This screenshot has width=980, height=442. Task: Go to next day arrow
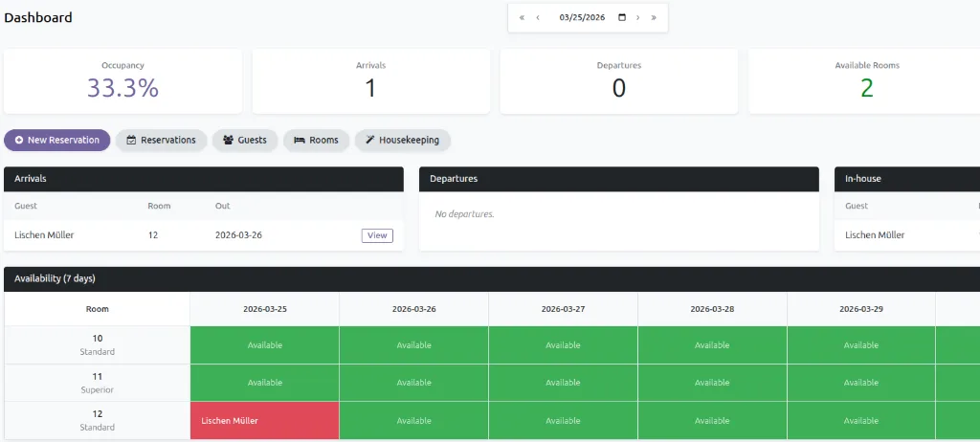pos(637,17)
